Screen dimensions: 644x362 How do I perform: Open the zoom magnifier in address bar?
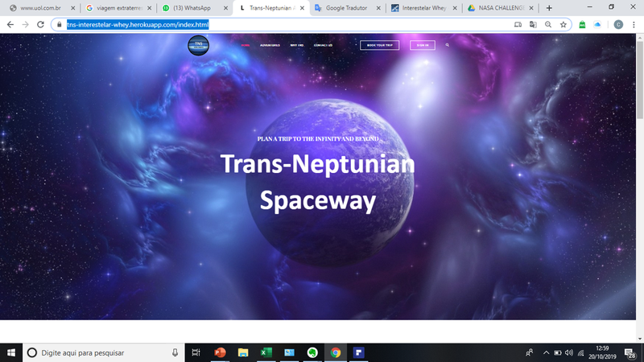(547, 24)
